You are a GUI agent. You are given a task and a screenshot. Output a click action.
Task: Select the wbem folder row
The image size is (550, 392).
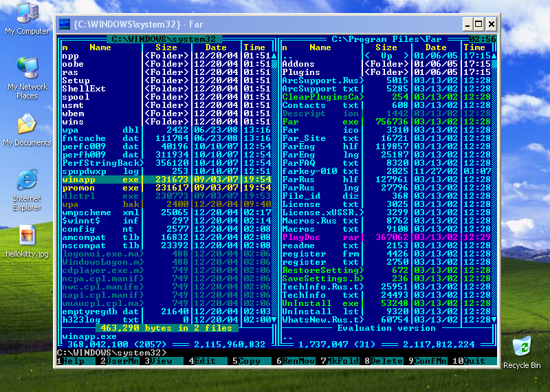(x=166, y=113)
